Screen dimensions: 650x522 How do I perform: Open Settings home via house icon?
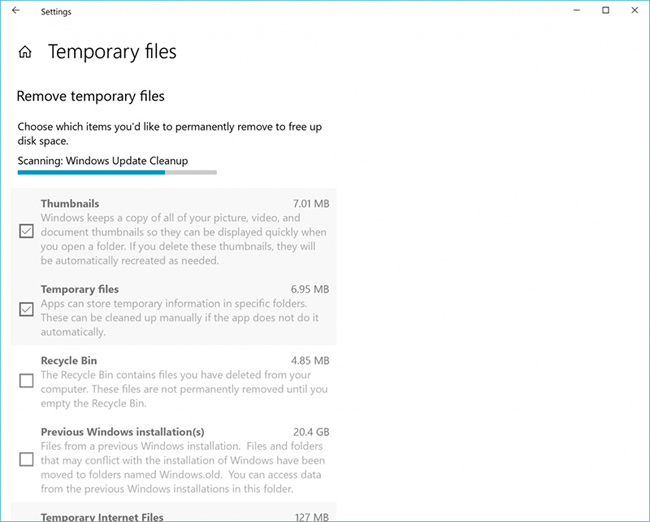[x=26, y=52]
